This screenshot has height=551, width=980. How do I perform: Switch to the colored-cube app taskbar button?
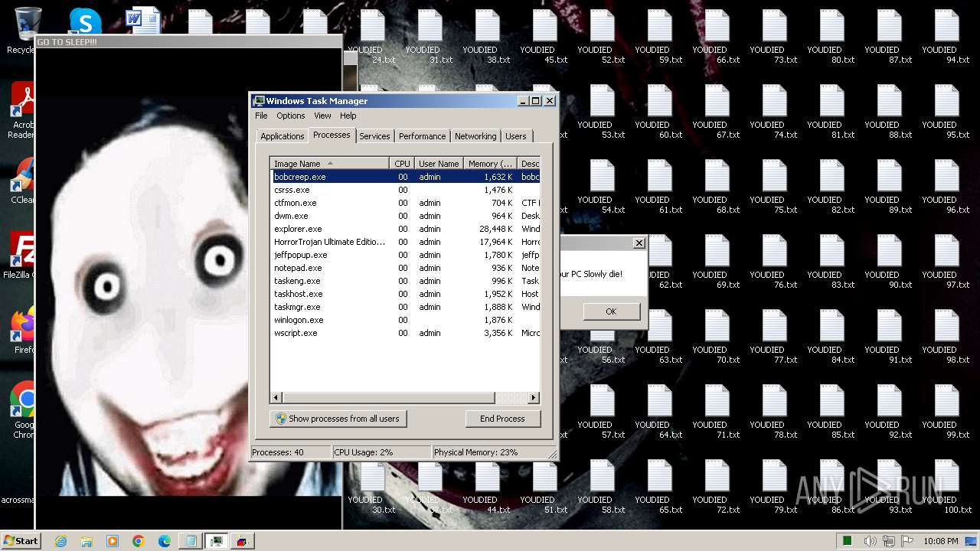coord(243,541)
